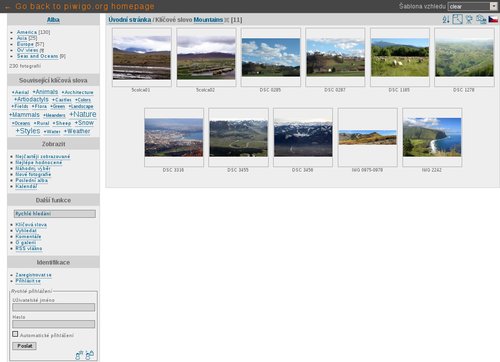Add the +Nature related keyword
Viewport: 500px width, 362px height.
pyautogui.click(x=83, y=114)
